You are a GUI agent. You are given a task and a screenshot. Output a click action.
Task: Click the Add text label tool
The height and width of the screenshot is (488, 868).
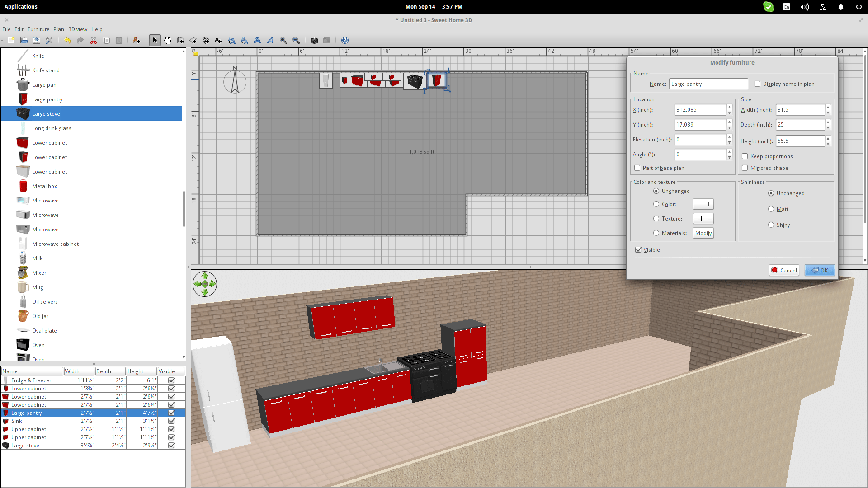coord(218,40)
